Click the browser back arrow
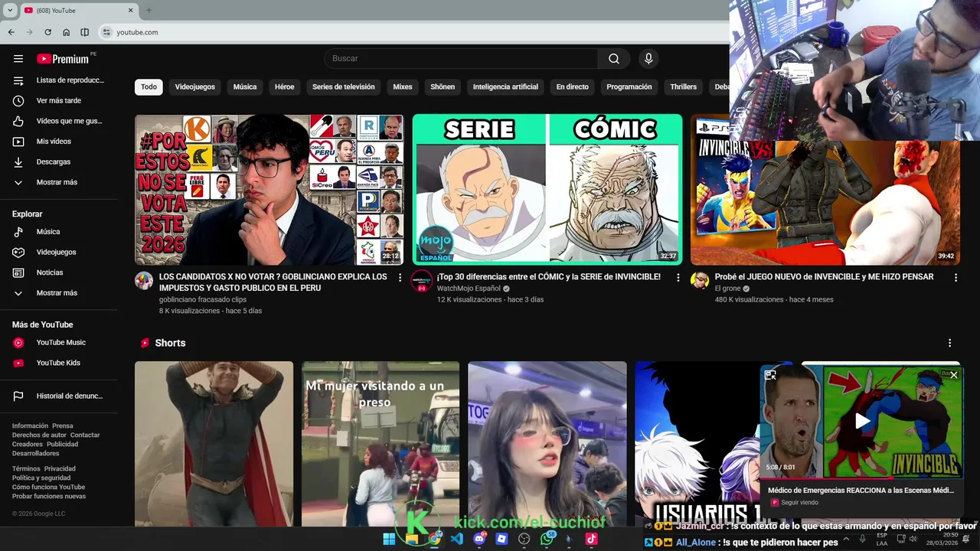980x551 pixels. 11,32
